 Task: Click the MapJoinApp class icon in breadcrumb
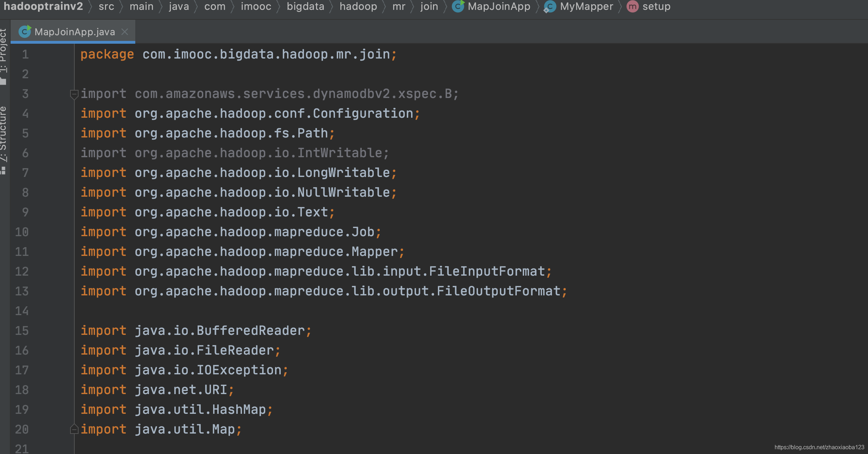(x=458, y=6)
